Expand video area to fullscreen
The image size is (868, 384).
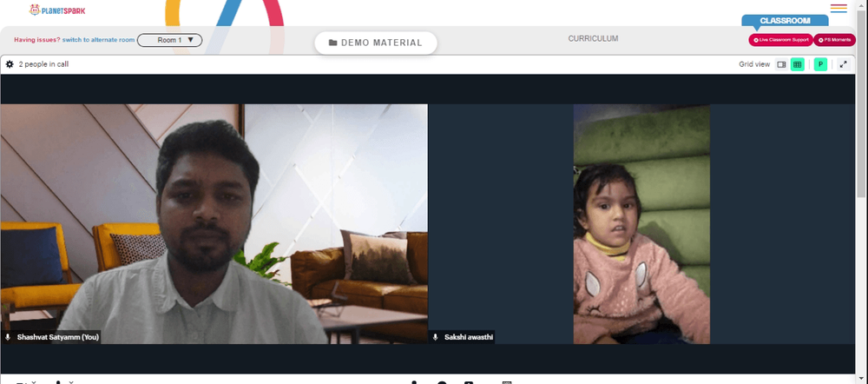843,64
